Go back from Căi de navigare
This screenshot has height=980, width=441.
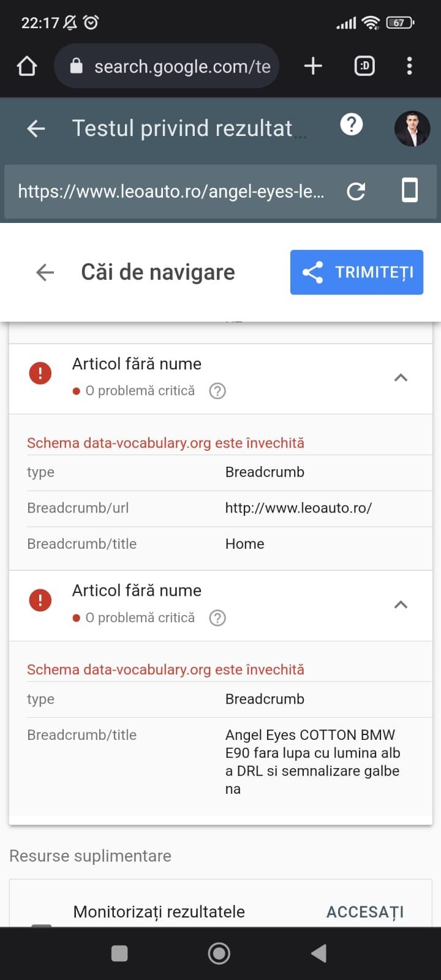tap(45, 272)
